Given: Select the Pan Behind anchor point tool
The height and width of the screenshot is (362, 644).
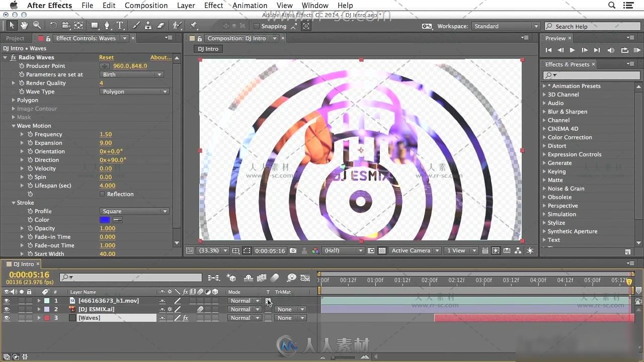Looking at the screenshot, I should click(x=79, y=26).
